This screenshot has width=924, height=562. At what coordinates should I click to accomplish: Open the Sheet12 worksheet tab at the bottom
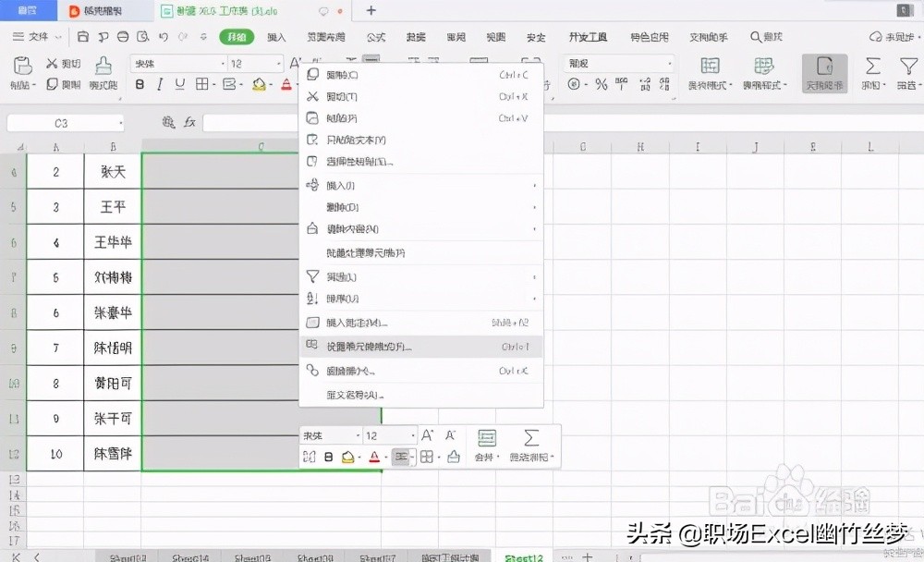click(x=522, y=557)
